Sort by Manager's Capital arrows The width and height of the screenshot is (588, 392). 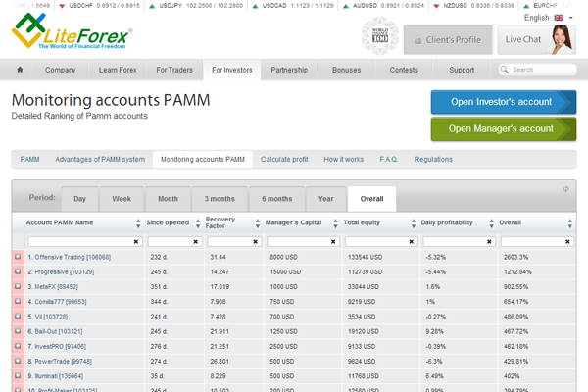335,223
